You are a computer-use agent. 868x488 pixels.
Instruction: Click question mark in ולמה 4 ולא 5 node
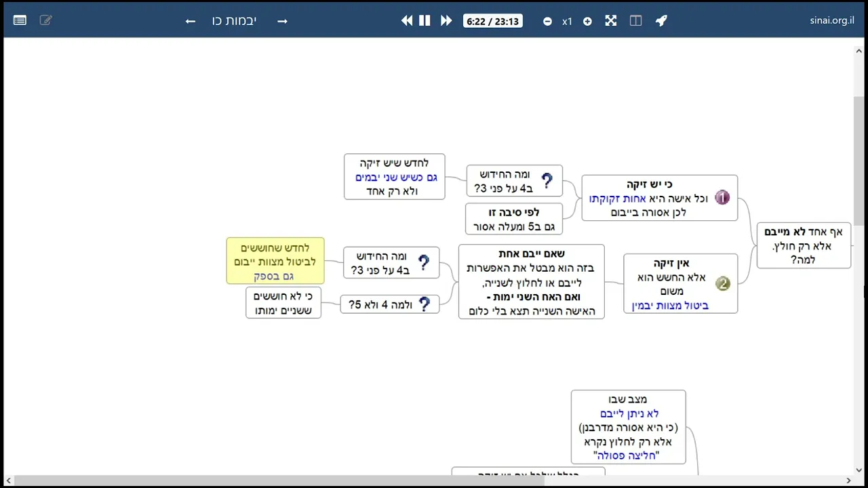[x=425, y=304]
